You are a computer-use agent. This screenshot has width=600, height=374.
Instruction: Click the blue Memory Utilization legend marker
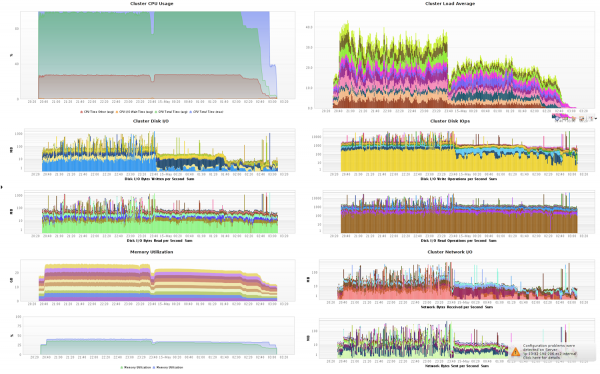(x=154, y=367)
